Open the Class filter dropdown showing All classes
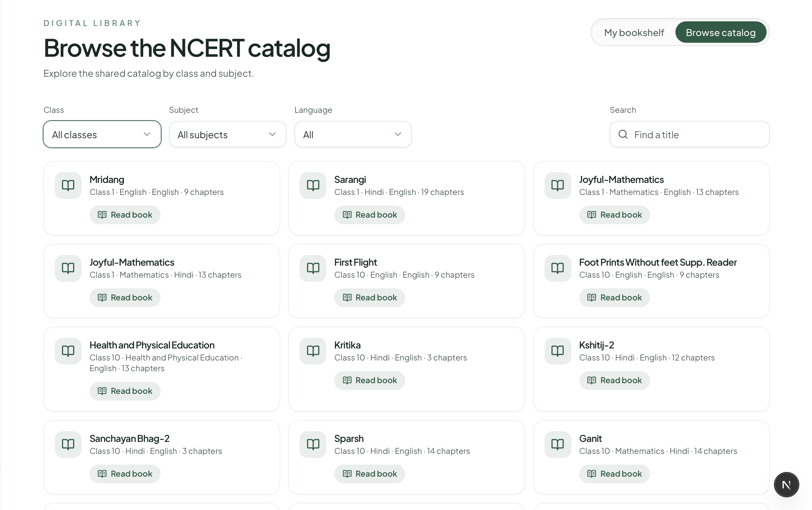812x510 pixels. point(102,134)
